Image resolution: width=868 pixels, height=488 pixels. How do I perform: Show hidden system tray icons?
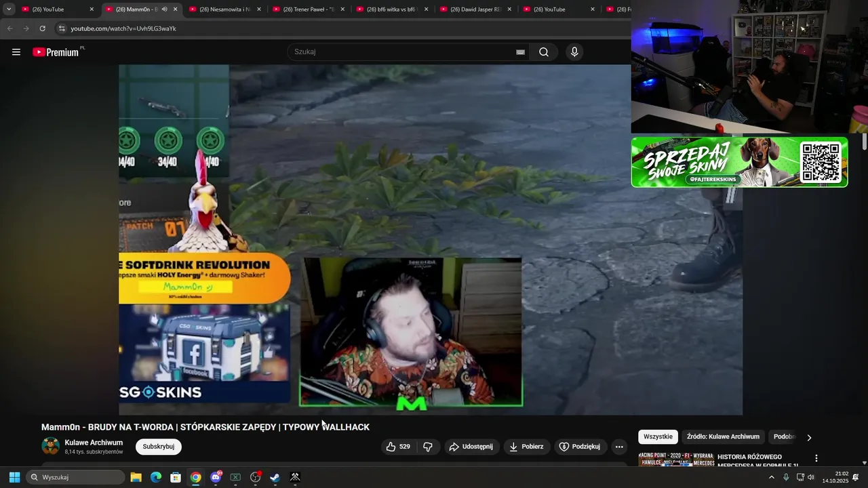771,477
